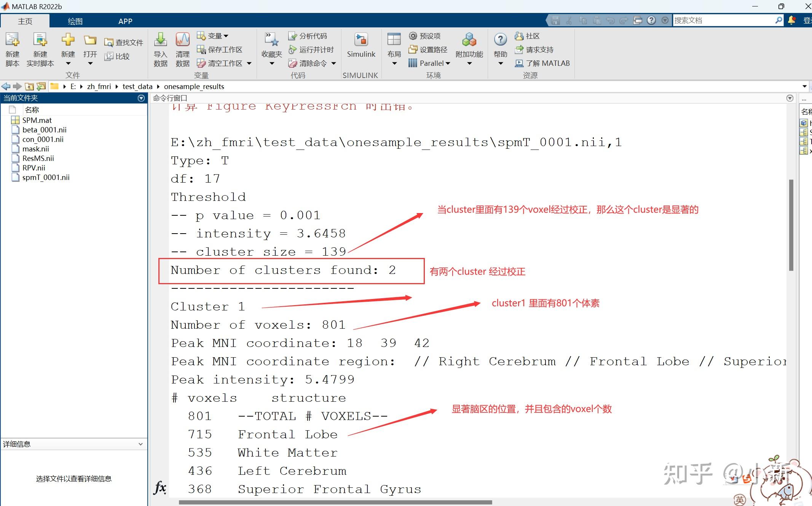
Task: Open the Clear Workspace dropdown arrow
Action: (249, 64)
